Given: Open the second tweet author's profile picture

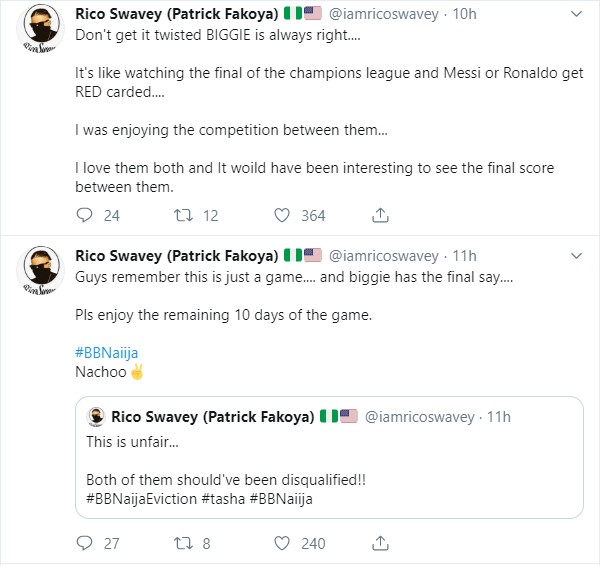Looking at the screenshot, I should (x=41, y=270).
